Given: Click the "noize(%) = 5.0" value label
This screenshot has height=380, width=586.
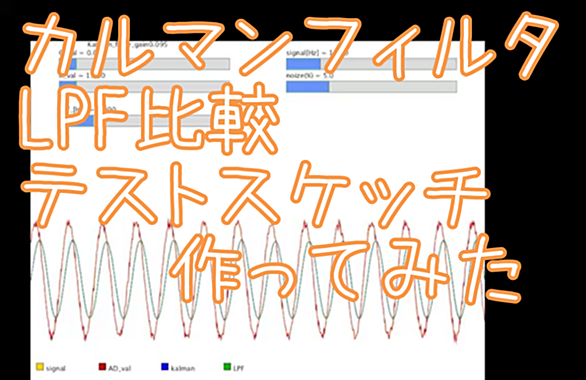Looking at the screenshot, I should tap(310, 76).
